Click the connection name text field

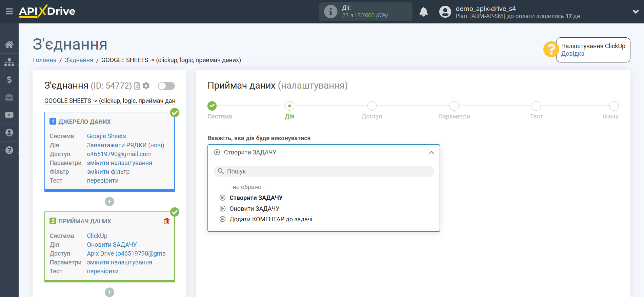point(110,101)
